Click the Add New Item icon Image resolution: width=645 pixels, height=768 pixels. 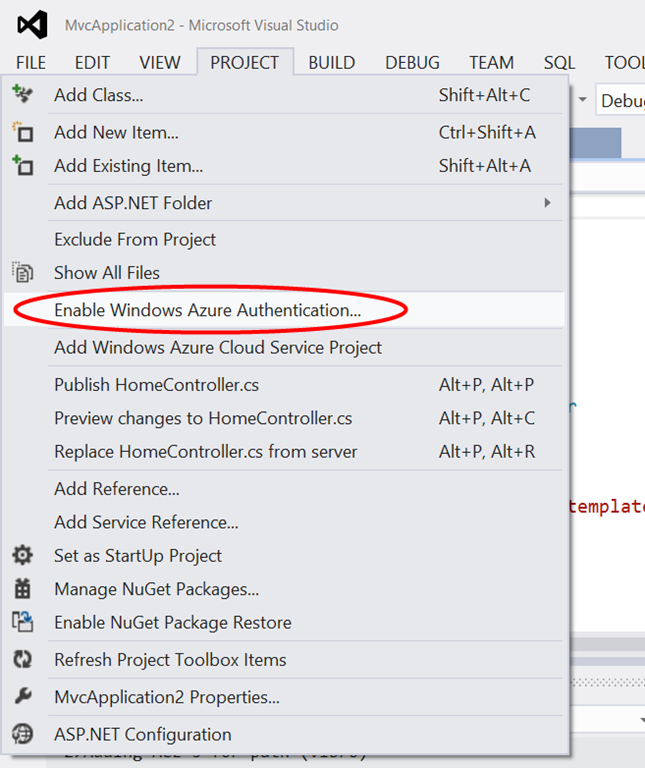[x=23, y=132]
